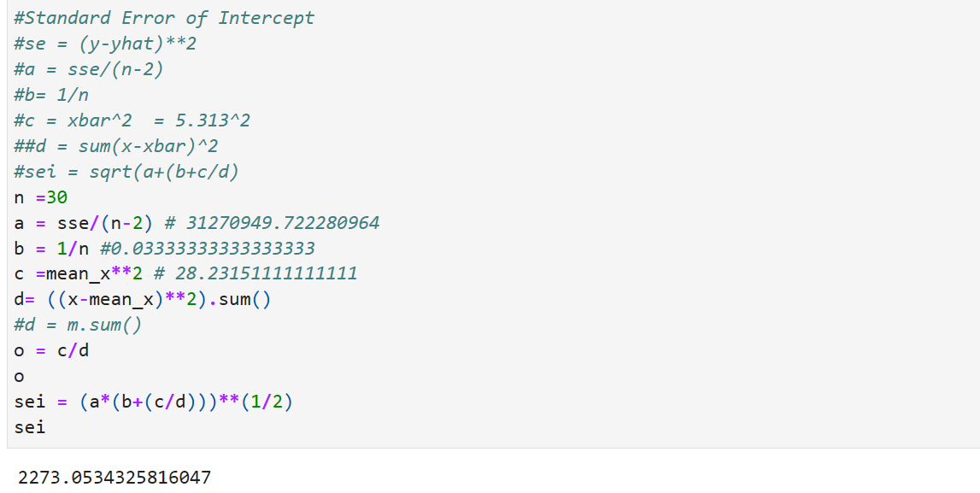Click the '##d = sum(x-xbar)^2' comment
Viewport: 980px width, 493px height.
click(x=115, y=146)
